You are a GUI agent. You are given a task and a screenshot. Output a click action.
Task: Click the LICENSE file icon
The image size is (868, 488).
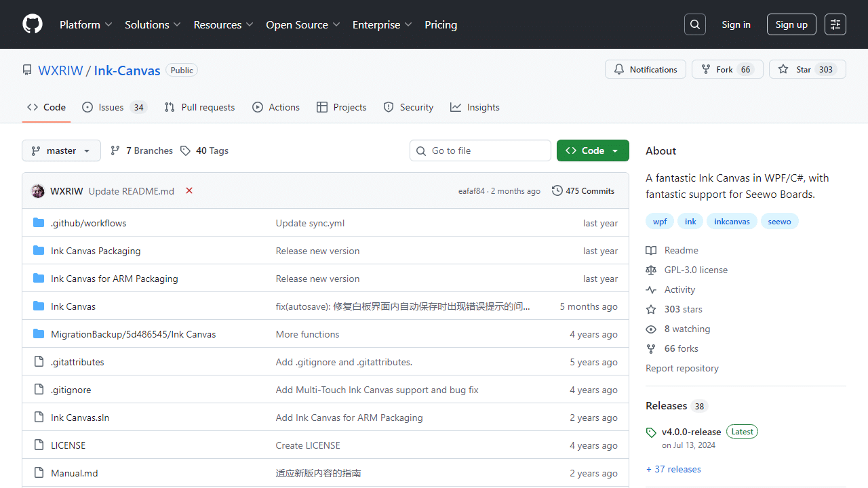point(39,445)
